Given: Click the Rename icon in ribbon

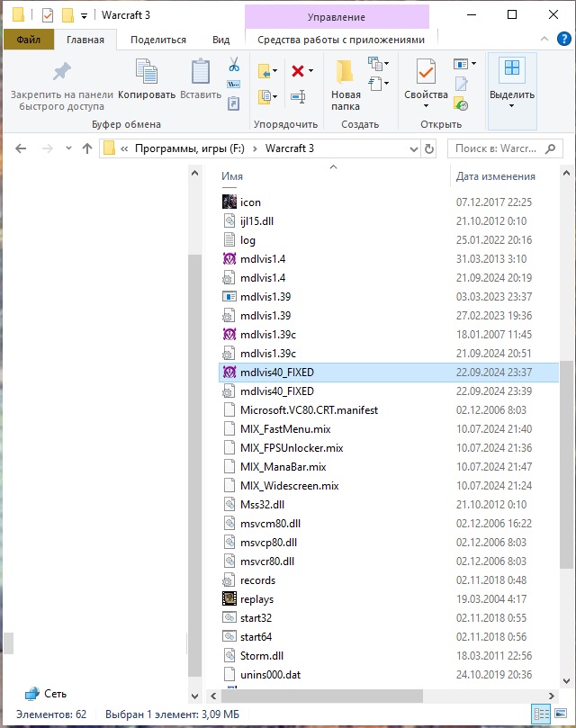Looking at the screenshot, I should click(x=298, y=96).
